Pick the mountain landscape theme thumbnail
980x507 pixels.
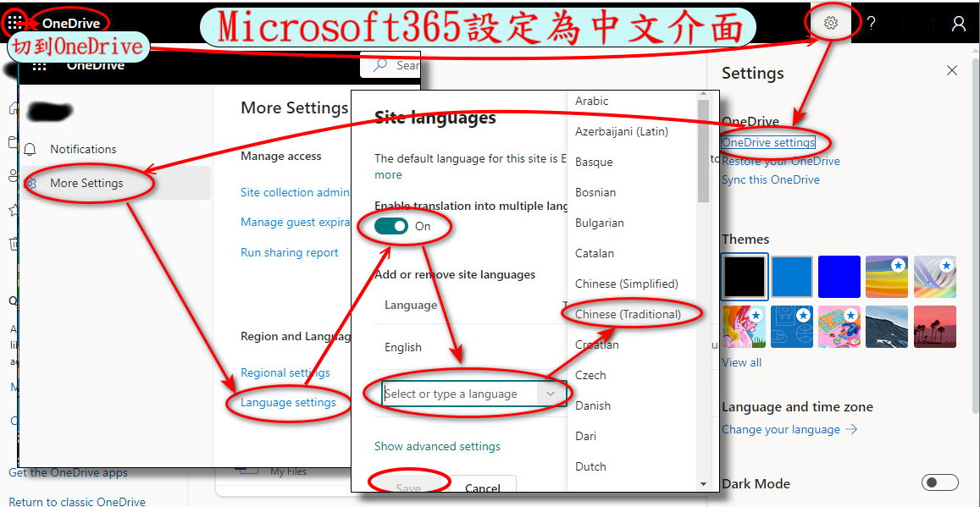click(887, 327)
